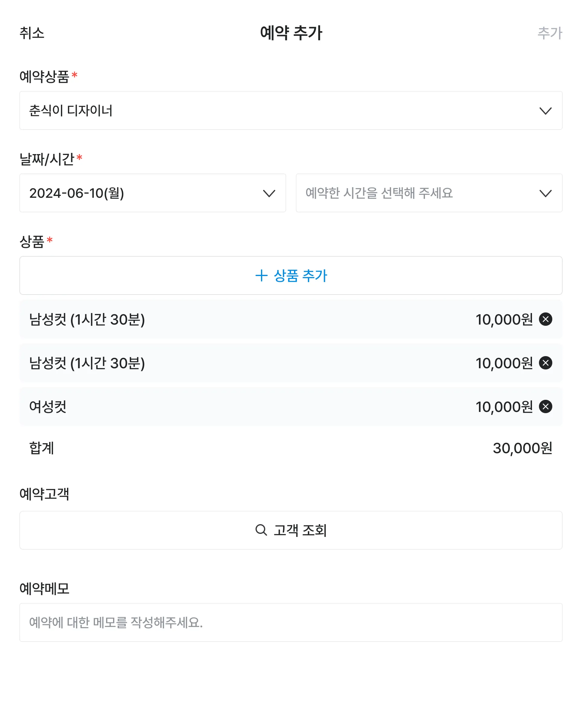Tap 추가 in the top right
The width and height of the screenshot is (582, 728).
(x=550, y=33)
